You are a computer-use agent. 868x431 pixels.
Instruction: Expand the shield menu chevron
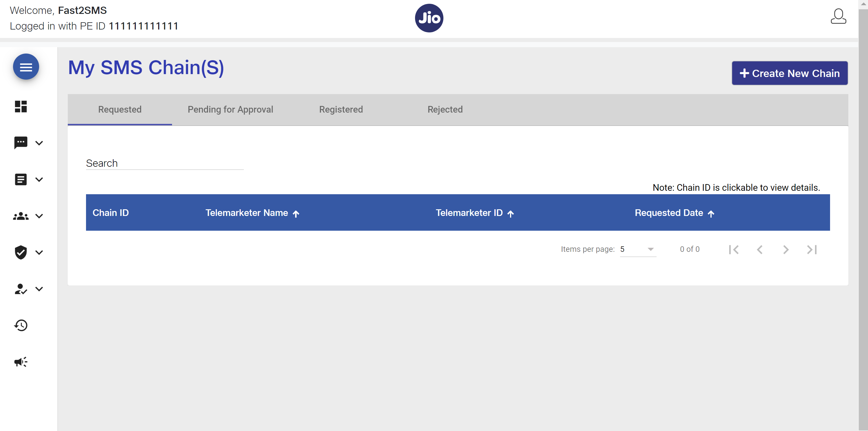(39, 252)
